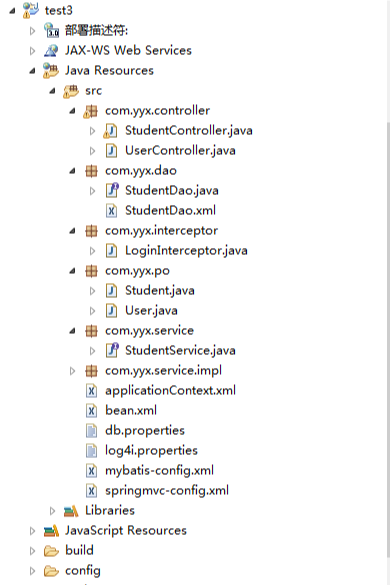Expand the Libraries node
Viewport: 390px width, 585px height.
[x=53, y=511]
